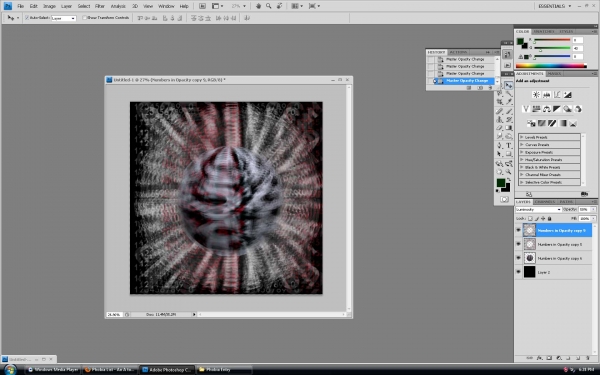Select the Lasso tool
This screenshot has height=375, width=600.
coord(499,93)
